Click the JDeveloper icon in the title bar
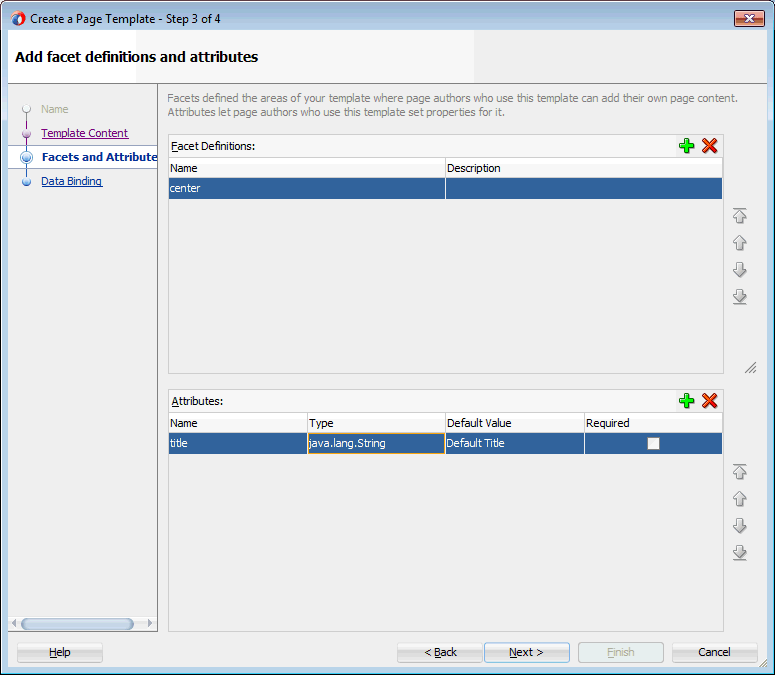 [18, 19]
